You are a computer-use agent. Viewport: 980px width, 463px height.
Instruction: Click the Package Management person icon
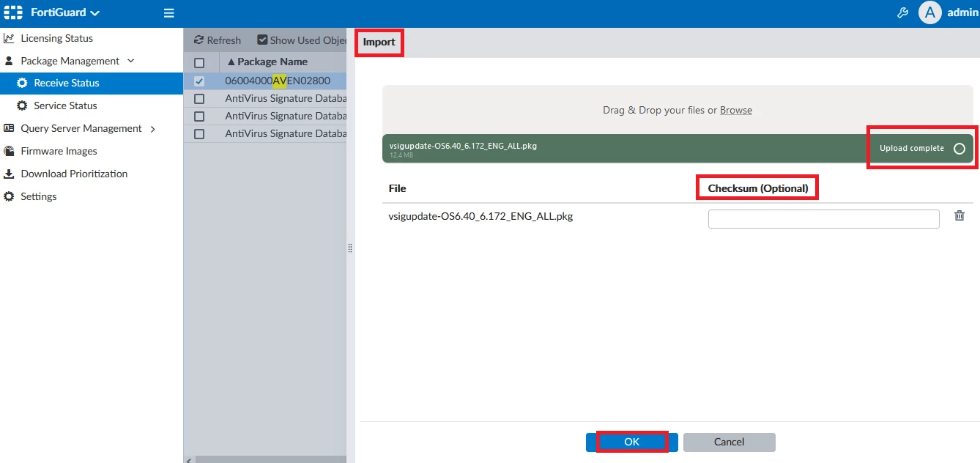(9, 61)
